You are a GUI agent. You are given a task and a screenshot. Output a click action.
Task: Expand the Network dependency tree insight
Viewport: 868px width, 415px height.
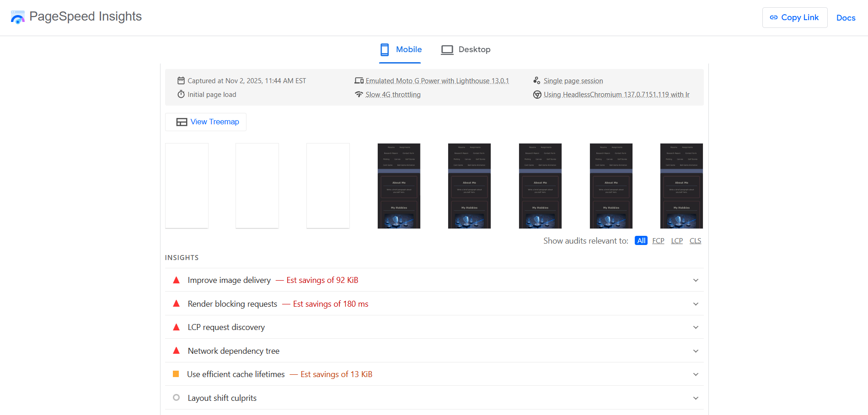[696, 351]
